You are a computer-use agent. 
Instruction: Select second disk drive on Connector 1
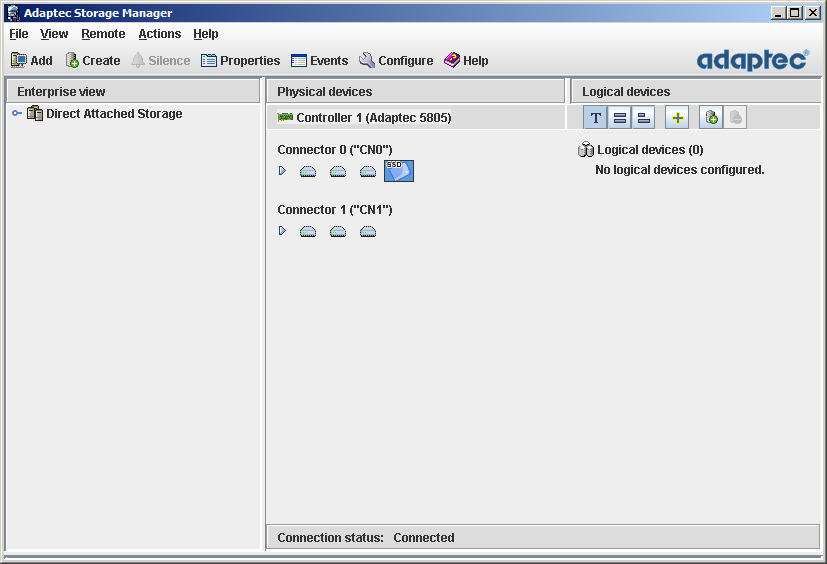coord(338,232)
